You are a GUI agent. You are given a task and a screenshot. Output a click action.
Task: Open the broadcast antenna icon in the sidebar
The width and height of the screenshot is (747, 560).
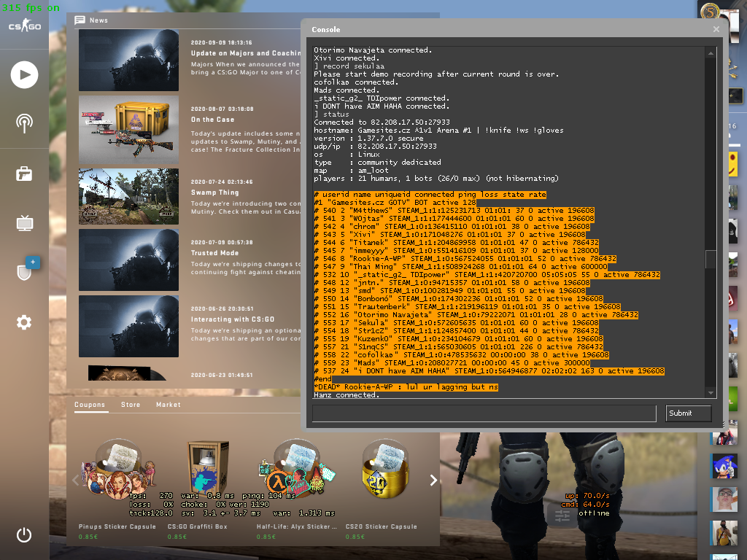pyautogui.click(x=24, y=123)
